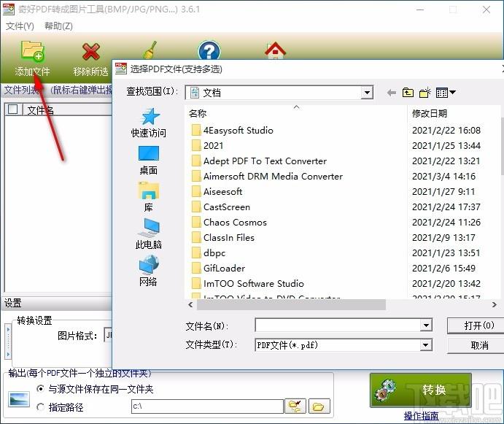
Task: Go back using the dialog's left arrow
Action: pyautogui.click(x=391, y=93)
